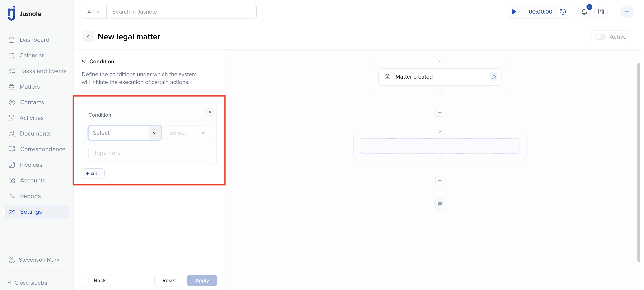Open notifications bell with 25 badge
This screenshot has width=644, height=290.
tap(584, 12)
